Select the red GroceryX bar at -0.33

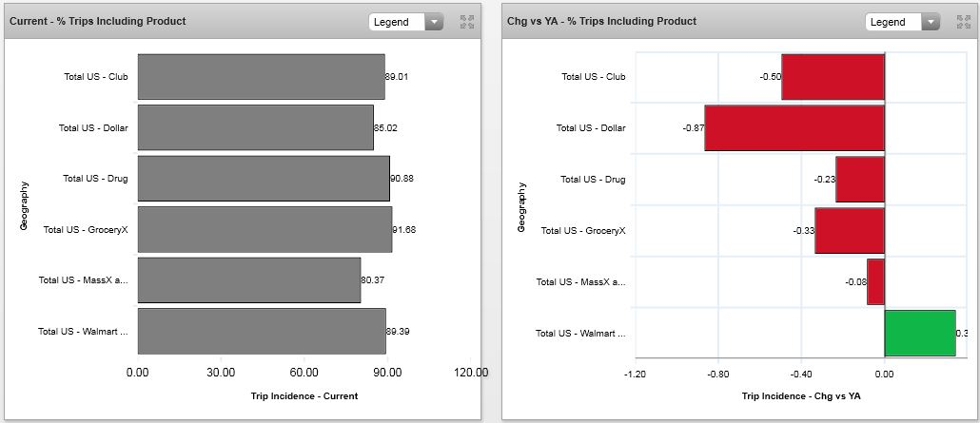pyautogui.click(x=850, y=230)
